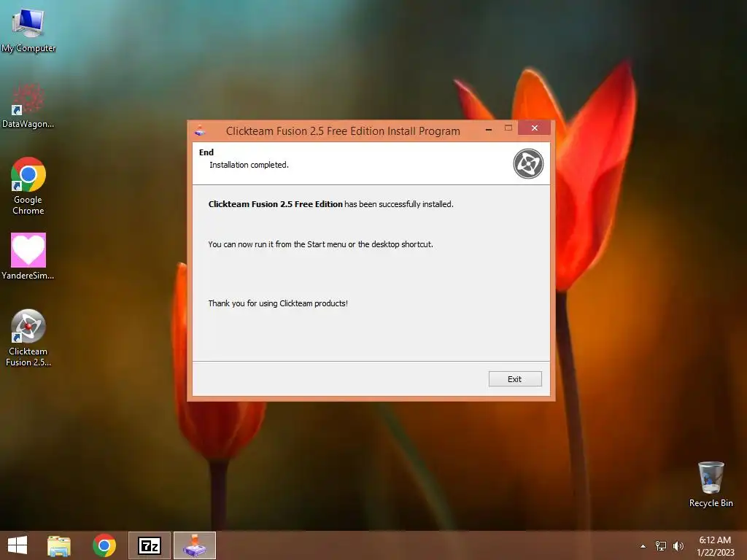Viewport: 747px width, 560px height.
Task: Select Clickteam Fusion 2.5 desktop shortcut
Action: click(28, 338)
